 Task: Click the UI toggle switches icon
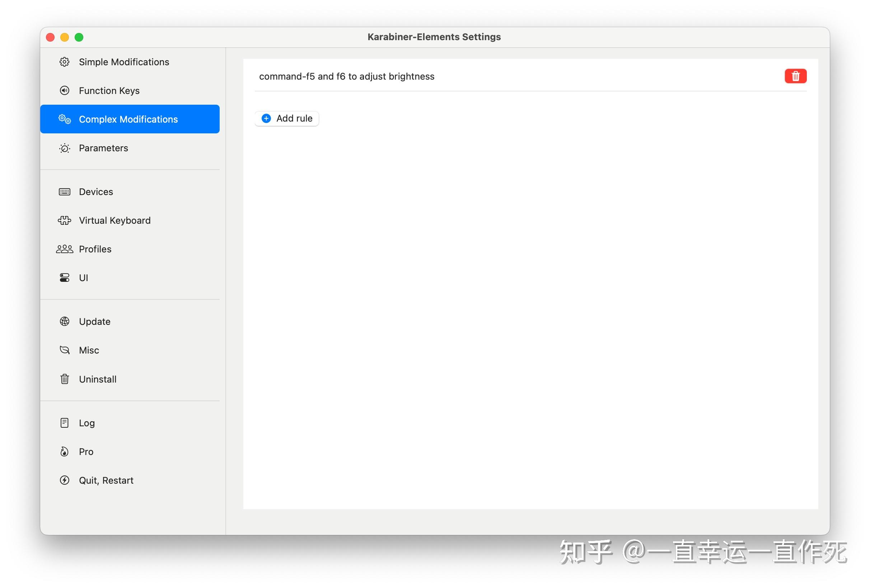click(x=64, y=278)
